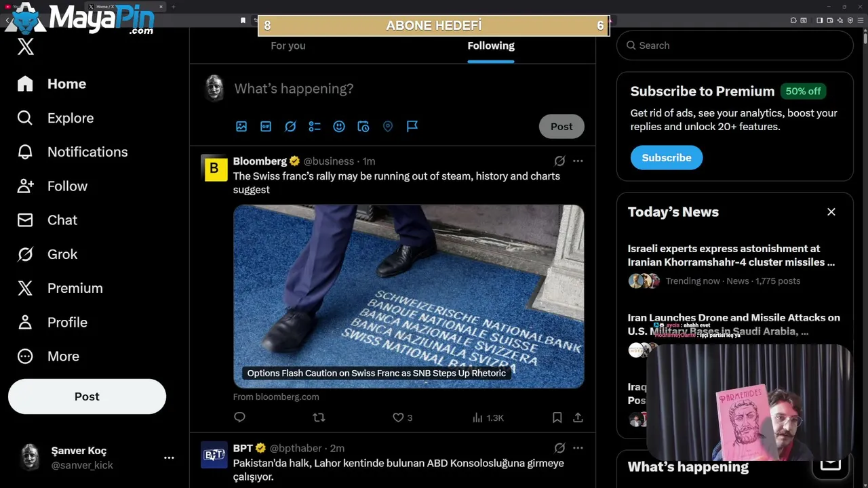This screenshot has height=488, width=868.
Task: Open the browser shield protection icon
Action: 850,20
